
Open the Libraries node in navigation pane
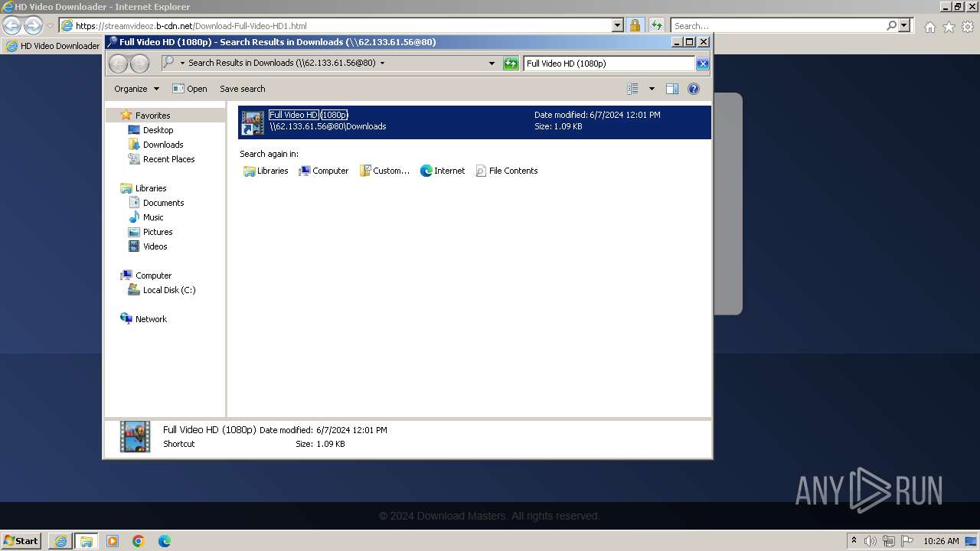click(151, 188)
